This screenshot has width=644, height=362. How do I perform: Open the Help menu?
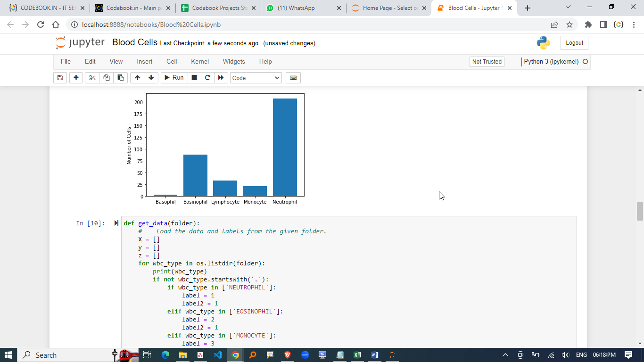point(265,62)
